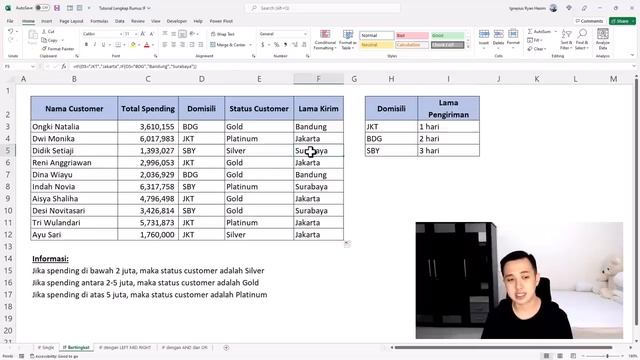Click the horizontal scrollbar
Image resolution: width=640 pixels, height=360 pixels.
(x=503, y=348)
